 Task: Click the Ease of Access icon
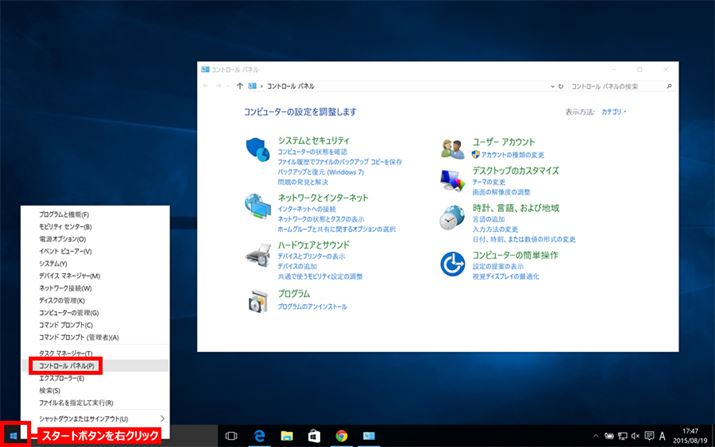453,262
